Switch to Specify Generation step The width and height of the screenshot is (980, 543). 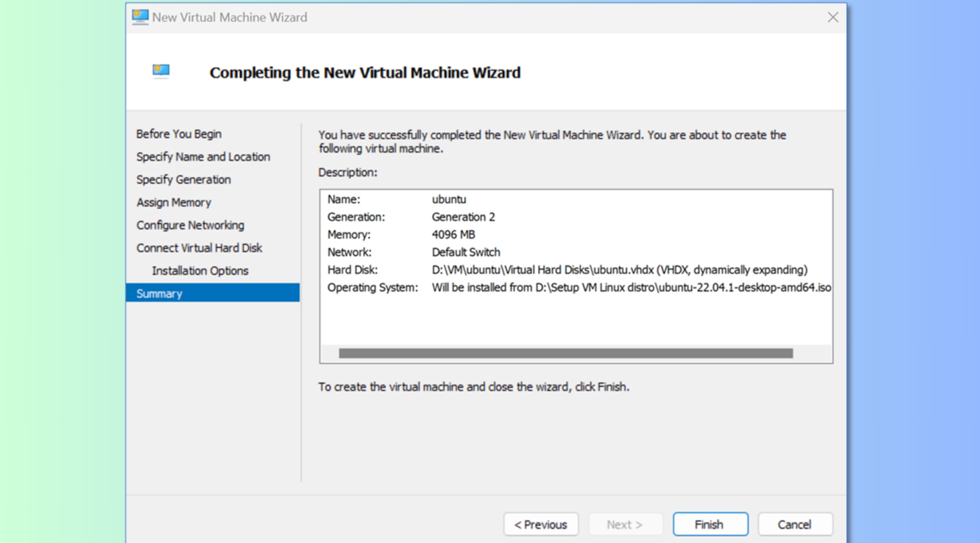click(183, 180)
